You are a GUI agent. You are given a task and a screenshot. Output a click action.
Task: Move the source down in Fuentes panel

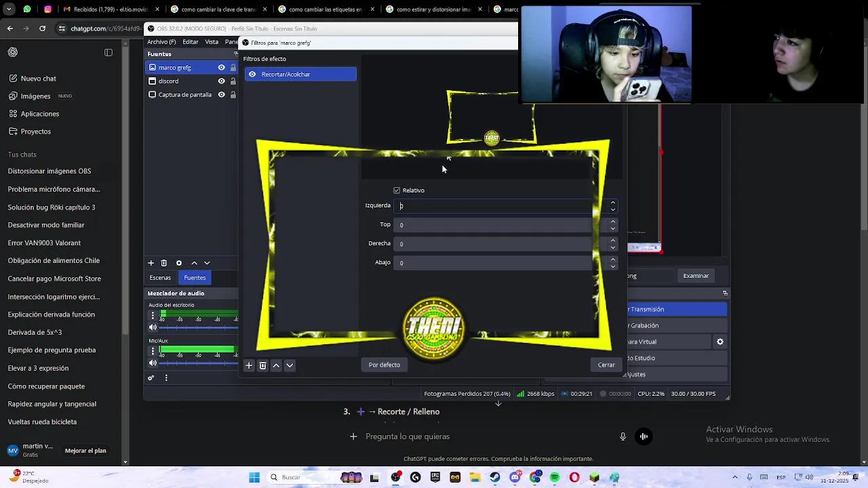207,263
